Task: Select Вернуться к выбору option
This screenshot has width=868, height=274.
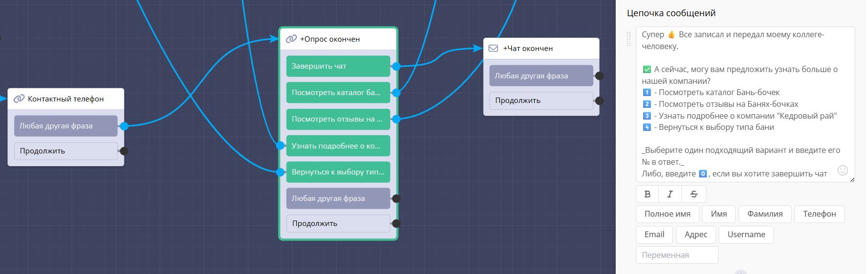Action: [x=338, y=172]
